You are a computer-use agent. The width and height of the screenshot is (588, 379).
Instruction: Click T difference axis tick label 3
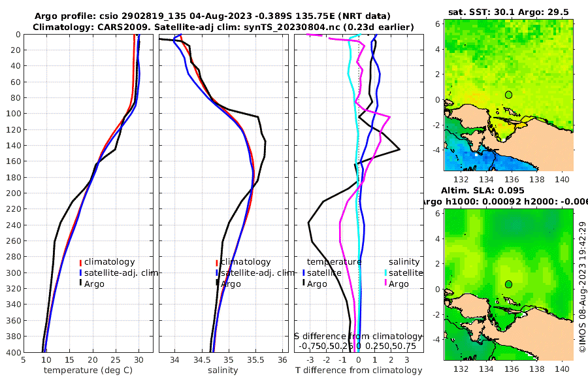coord(408,360)
